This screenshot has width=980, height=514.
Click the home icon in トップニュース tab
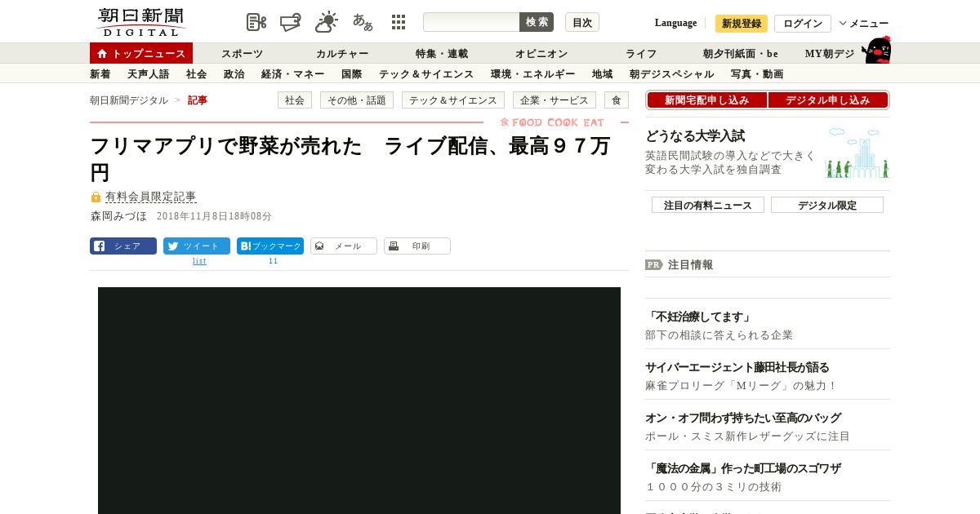pos(102,53)
